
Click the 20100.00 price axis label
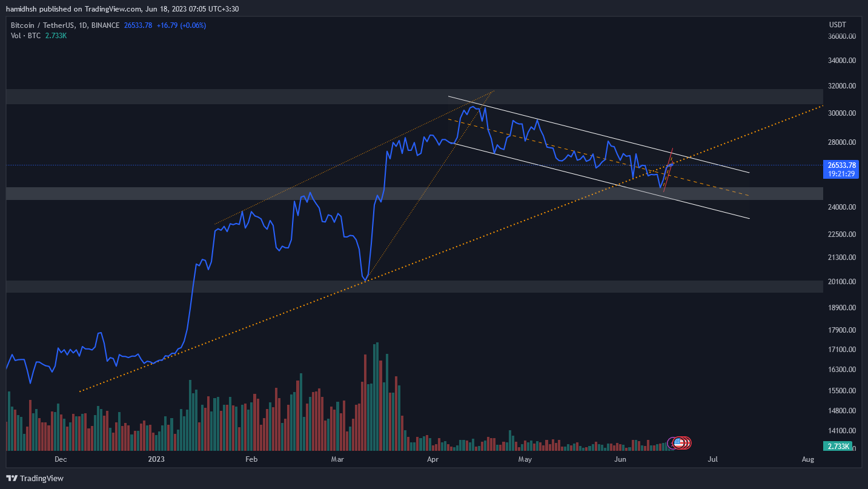(842, 282)
